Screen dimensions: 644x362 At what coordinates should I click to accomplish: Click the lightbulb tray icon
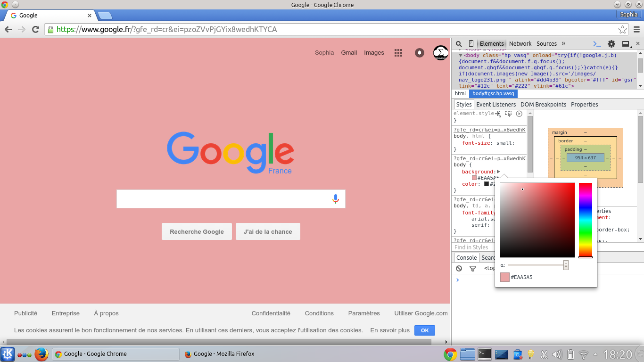pos(531,354)
